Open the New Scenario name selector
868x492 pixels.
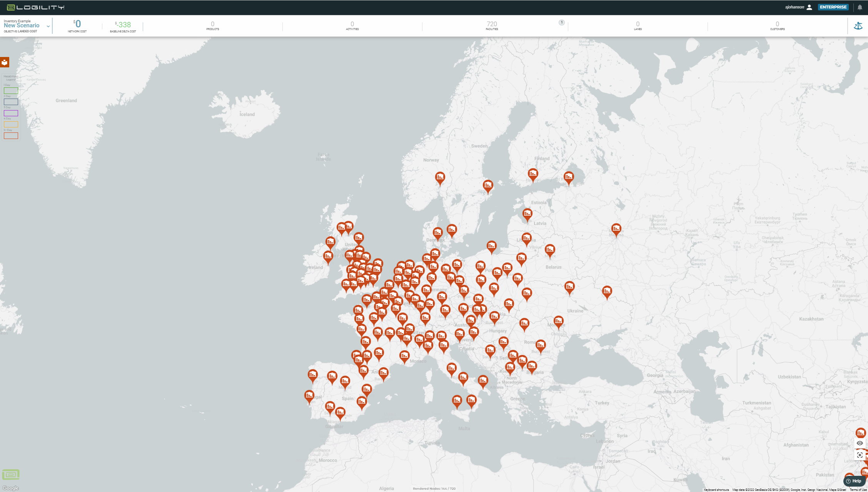[22, 25]
